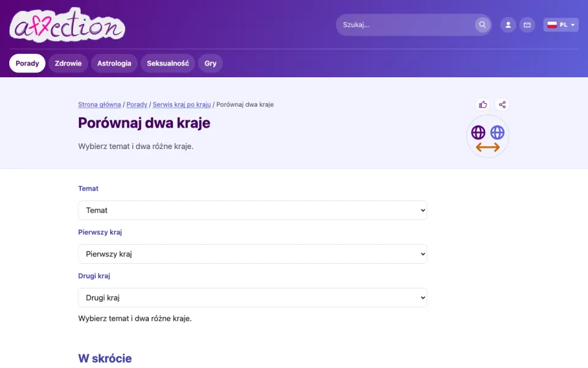Click the breadcrumb text Porównaj dwa kraje
The height and width of the screenshot is (368, 588).
click(245, 104)
